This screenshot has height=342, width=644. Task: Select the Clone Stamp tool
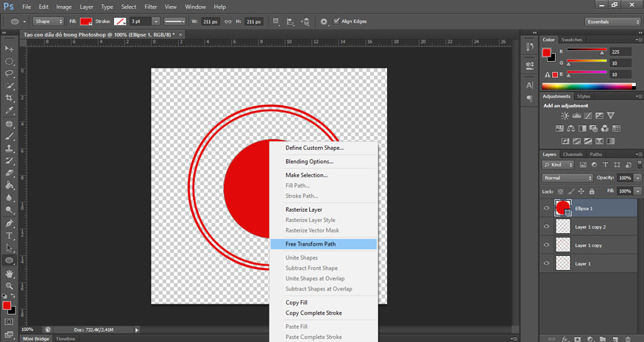(x=9, y=149)
